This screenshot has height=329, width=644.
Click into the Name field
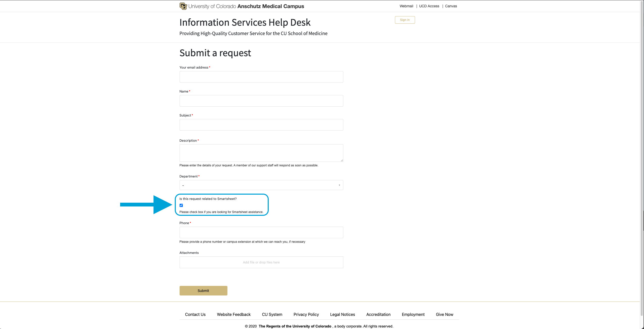(x=261, y=101)
